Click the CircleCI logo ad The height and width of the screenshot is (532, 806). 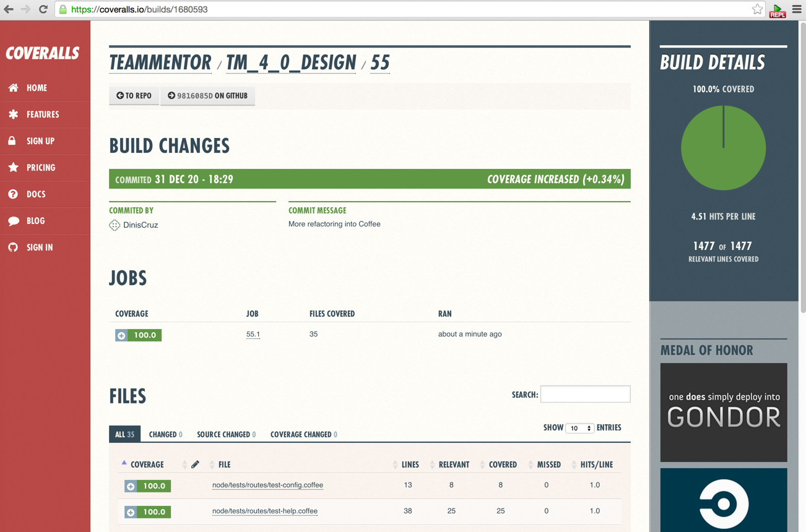(724, 500)
